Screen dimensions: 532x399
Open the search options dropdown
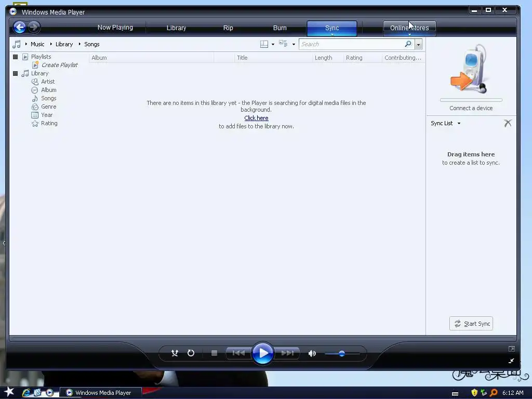(418, 45)
